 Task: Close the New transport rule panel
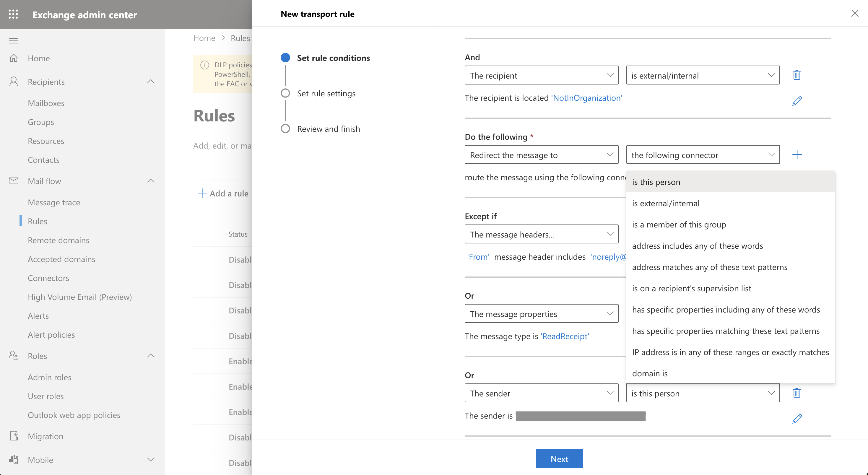pyautogui.click(x=855, y=14)
